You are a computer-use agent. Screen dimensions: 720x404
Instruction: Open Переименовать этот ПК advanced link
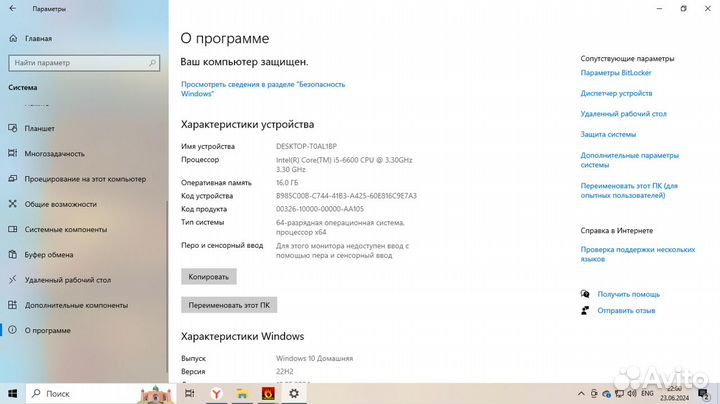point(629,191)
